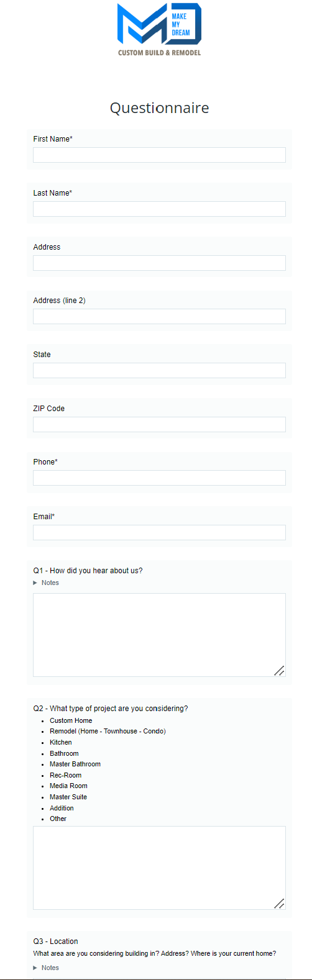Click the Questionnaire heading

point(159,108)
